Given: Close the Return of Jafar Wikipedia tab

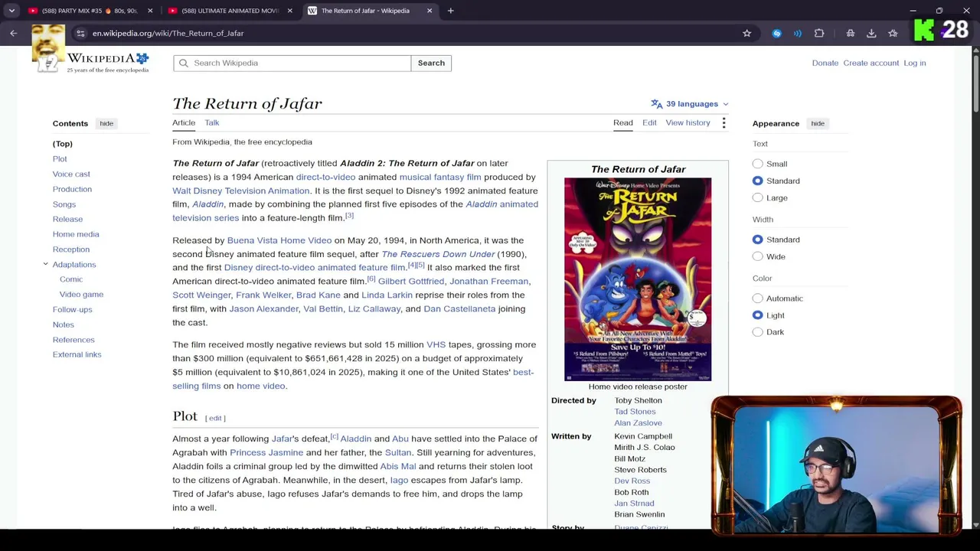Looking at the screenshot, I should point(430,11).
